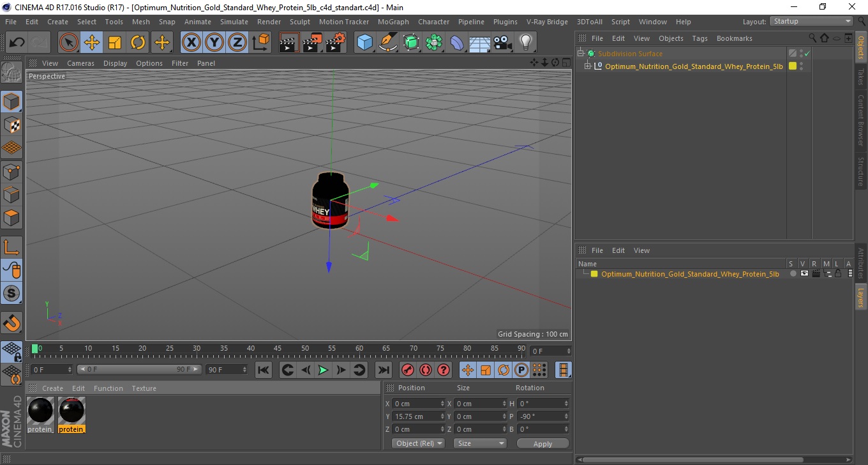Add a Floor environment object icon
The image size is (868, 465).
click(480, 43)
